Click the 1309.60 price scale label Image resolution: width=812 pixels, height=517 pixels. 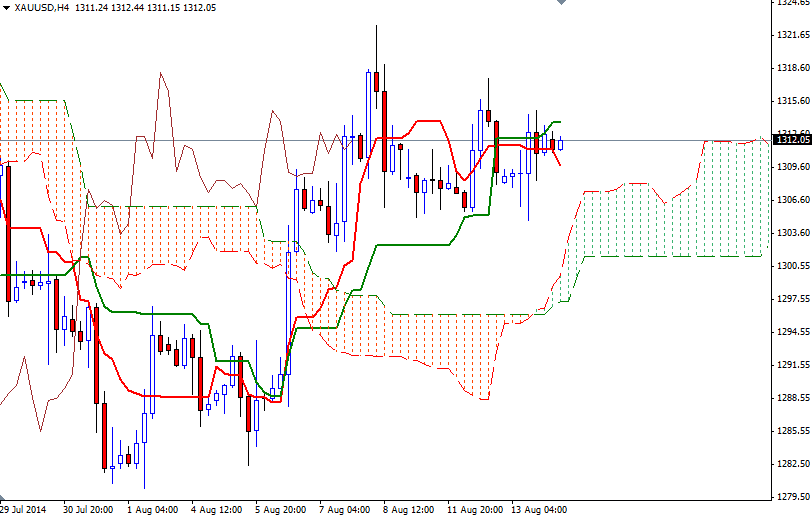click(x=793, y=166)
